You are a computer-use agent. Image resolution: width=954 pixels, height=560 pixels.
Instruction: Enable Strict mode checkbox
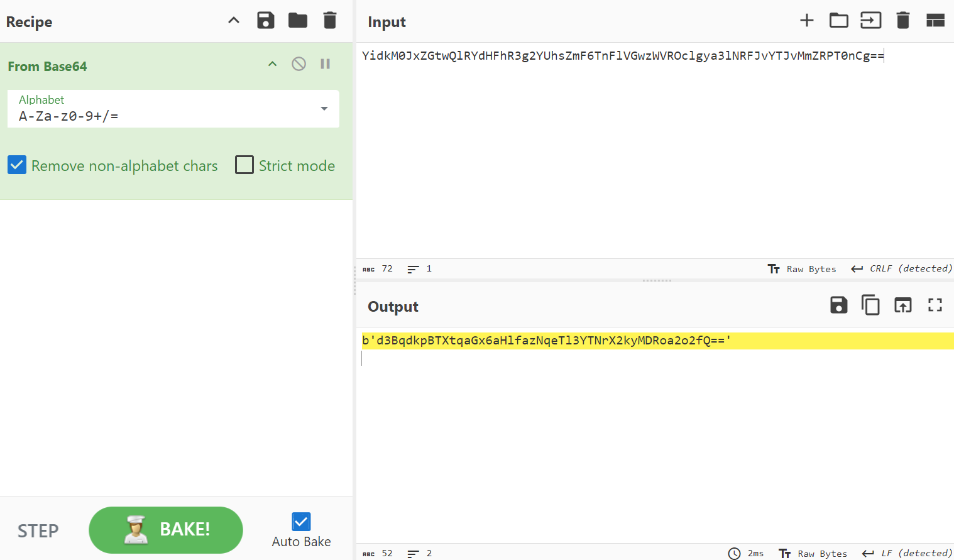pos(244,165)
